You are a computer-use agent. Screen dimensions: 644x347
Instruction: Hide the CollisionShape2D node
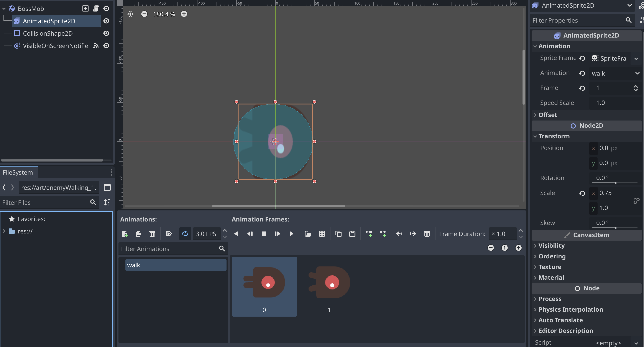(x=106, y=33)
